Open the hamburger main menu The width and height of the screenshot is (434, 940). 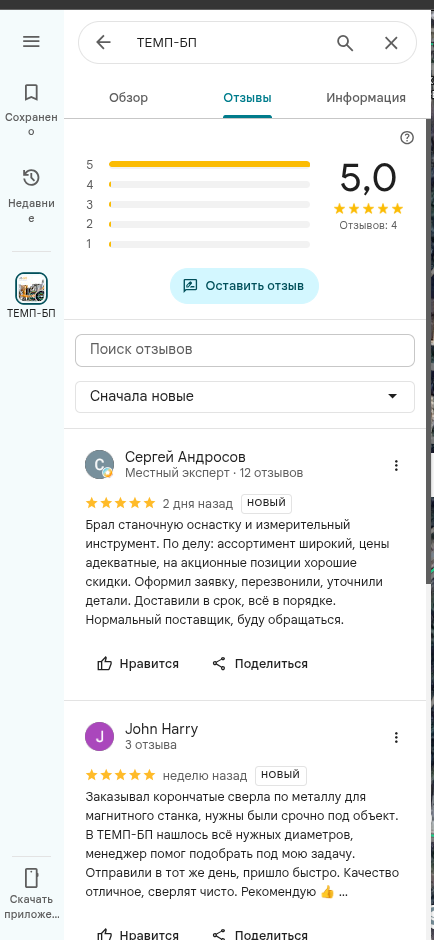[31, 41]
